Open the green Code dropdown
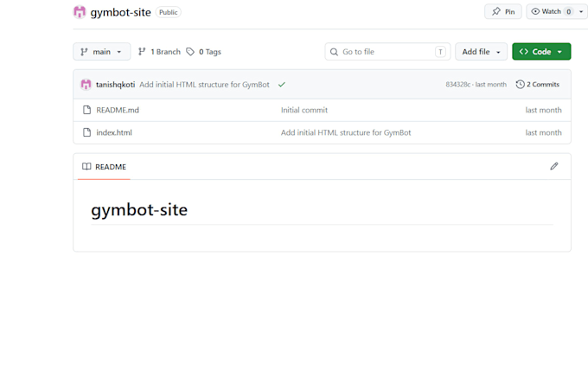The width and height of the screenshot is (588, 371). [541, 52]
